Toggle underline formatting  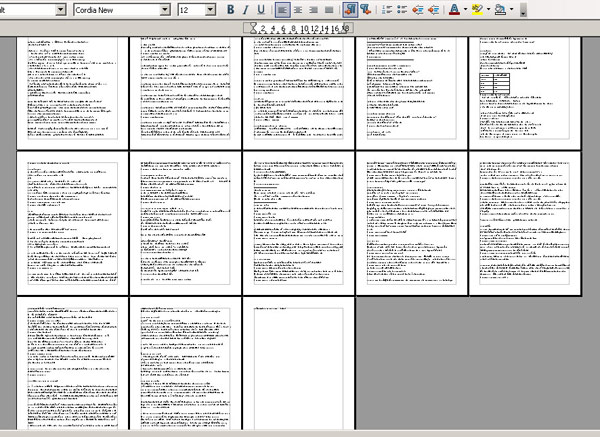pos(261,9)
